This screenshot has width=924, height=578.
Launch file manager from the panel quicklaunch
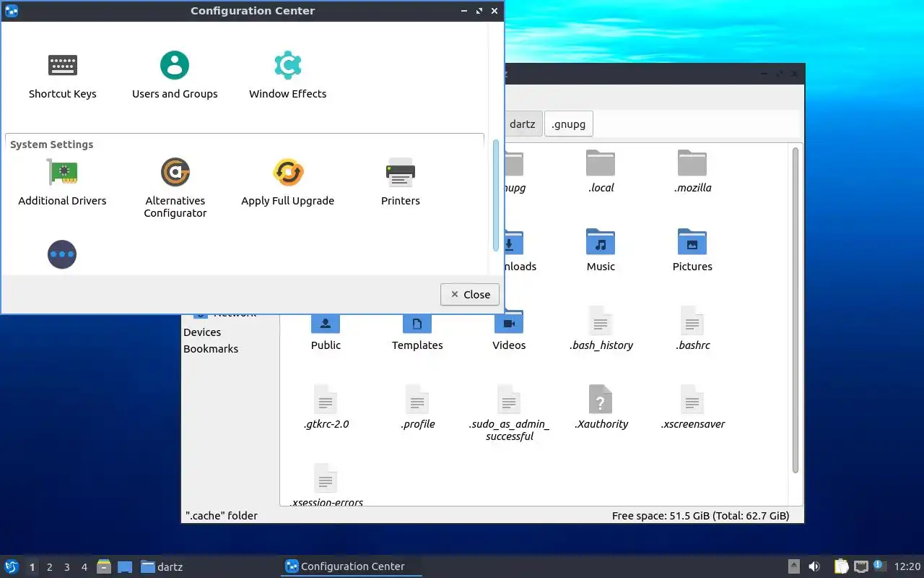point(104,566)
